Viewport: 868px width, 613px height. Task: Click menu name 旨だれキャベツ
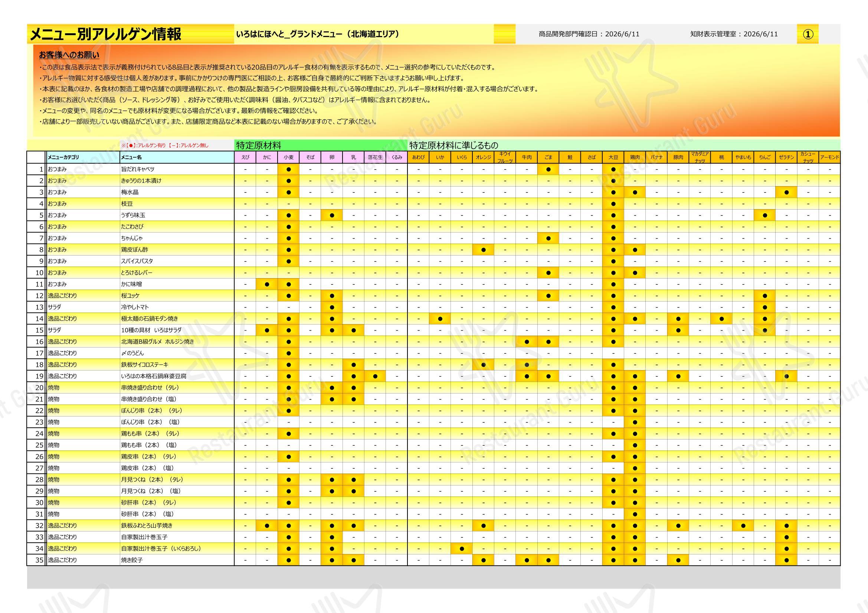click(138, 169)
